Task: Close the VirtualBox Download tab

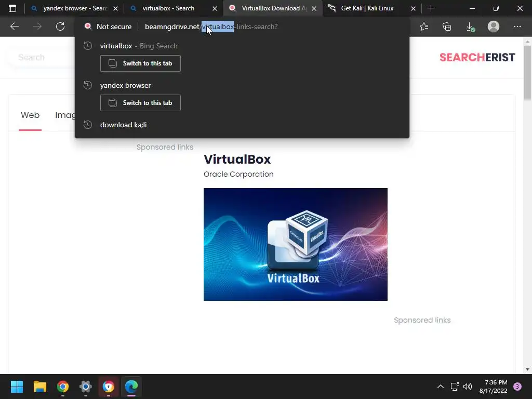Action: tap(314, 8)
